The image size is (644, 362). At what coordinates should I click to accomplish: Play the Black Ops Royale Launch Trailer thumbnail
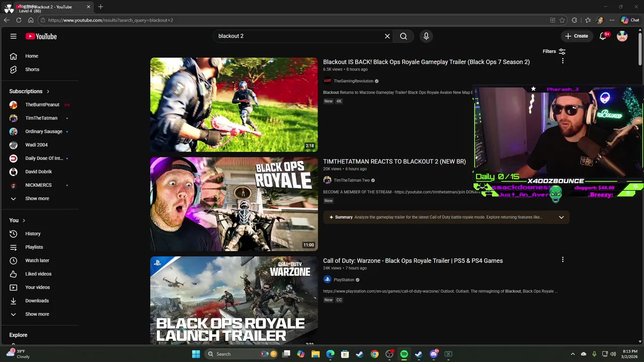234,301
